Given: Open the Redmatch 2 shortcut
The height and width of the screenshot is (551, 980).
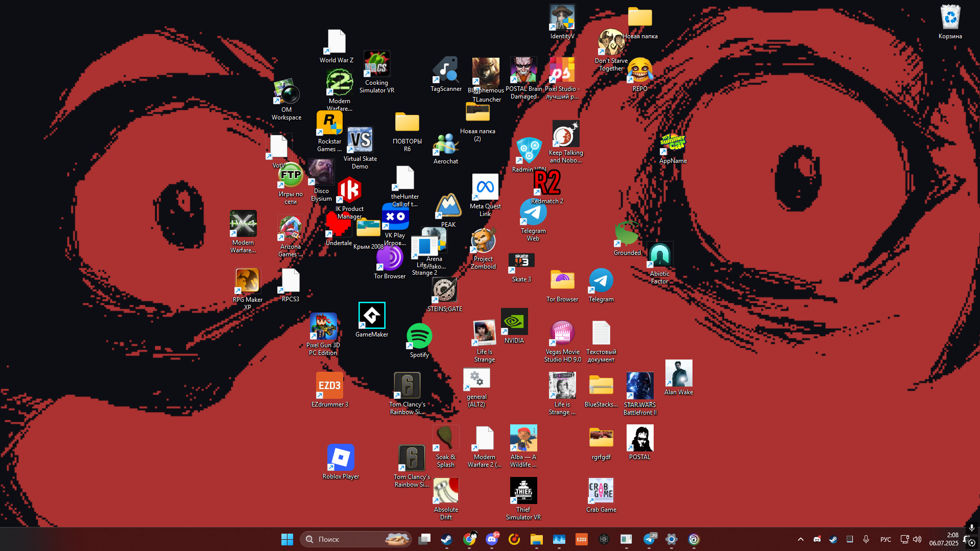Looking at the screenshot, I should pyautogui.click(x=546, y=183).
